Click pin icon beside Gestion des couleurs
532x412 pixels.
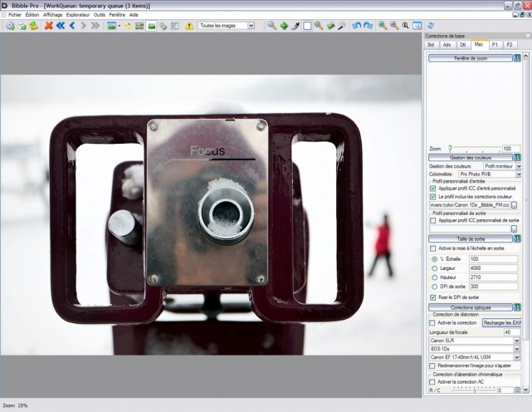click(517, 158)
